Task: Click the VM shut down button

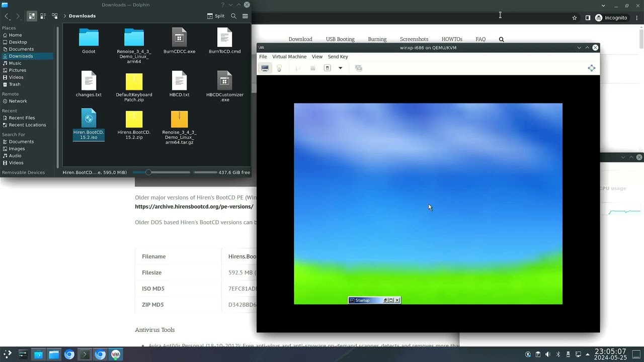Action: click(x=327, y=68)
